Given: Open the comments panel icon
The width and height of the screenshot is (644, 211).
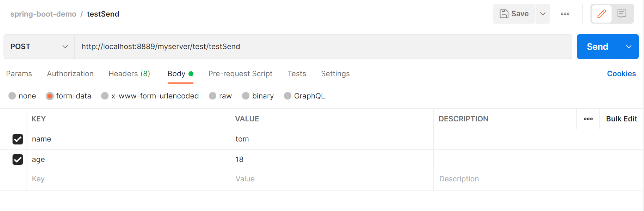Looking at the screenshot, I should (x=622, y=14).
